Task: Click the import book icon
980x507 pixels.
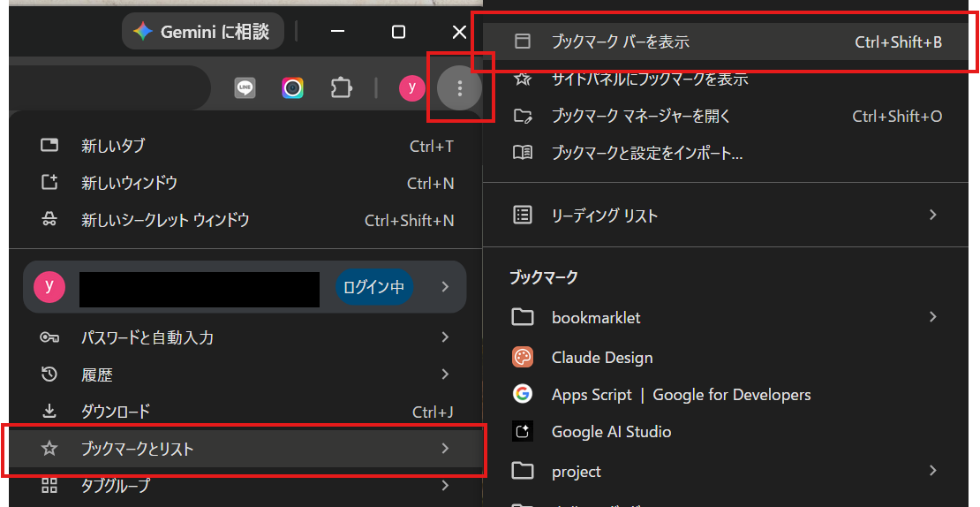Action: [x=522, y=153]
